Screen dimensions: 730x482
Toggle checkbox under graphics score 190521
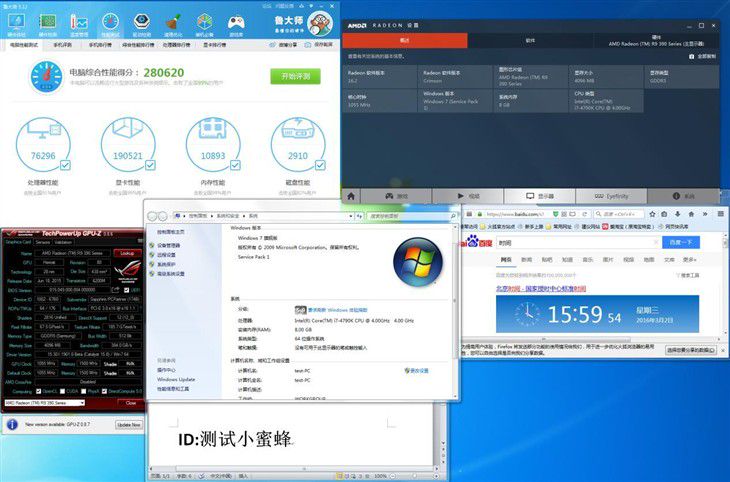tap(150, 165)
